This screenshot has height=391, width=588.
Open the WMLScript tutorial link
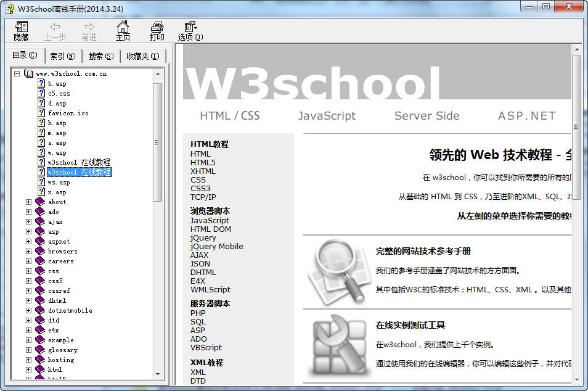point(210,289)
